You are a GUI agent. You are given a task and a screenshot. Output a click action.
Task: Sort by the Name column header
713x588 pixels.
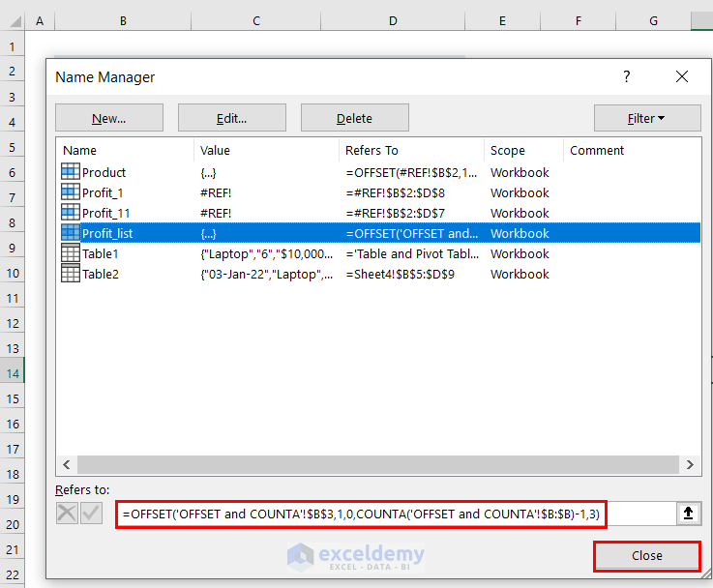pos(125,150)
